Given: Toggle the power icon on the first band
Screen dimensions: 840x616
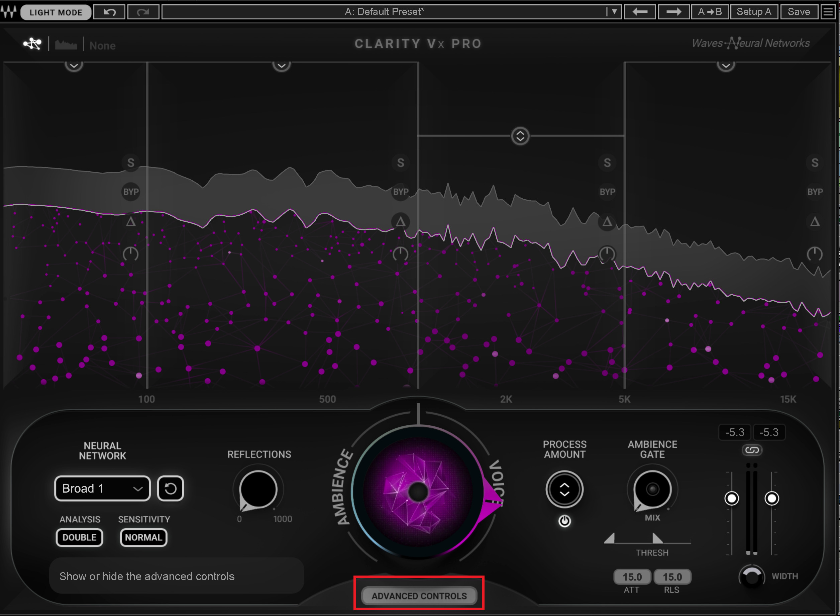Looking at the screenshot, I should click(x=130, y=254).
